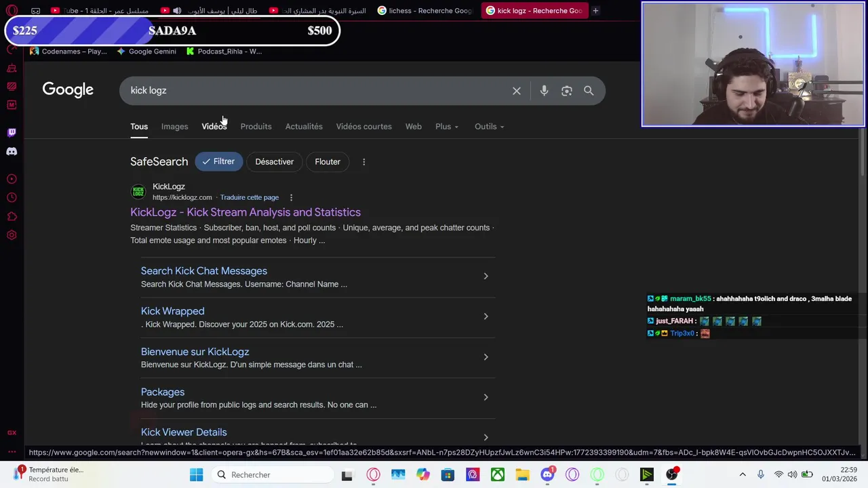868x488 pixels.
Task: Click the KickLogz site favicon
Action: [x=138, y=192]
